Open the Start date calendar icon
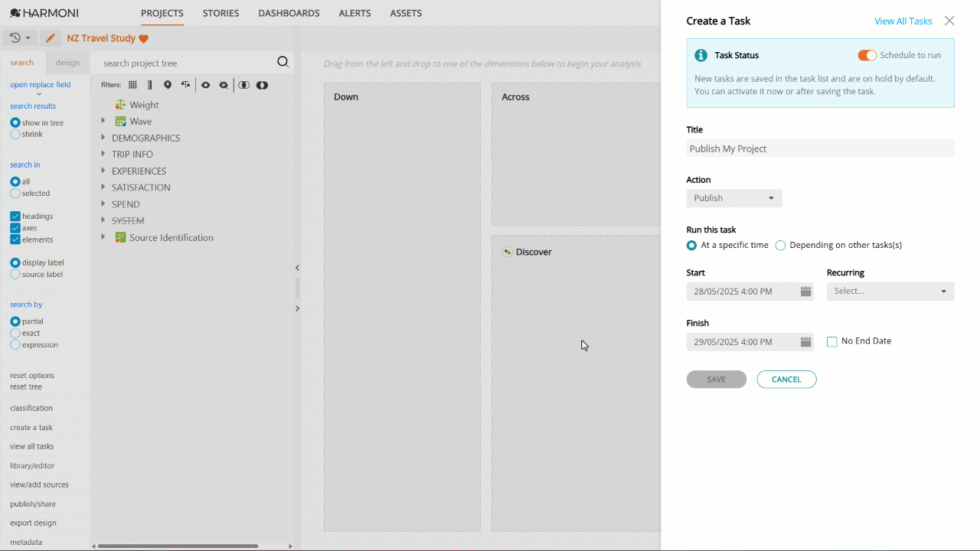 click(x=805, y=292)
